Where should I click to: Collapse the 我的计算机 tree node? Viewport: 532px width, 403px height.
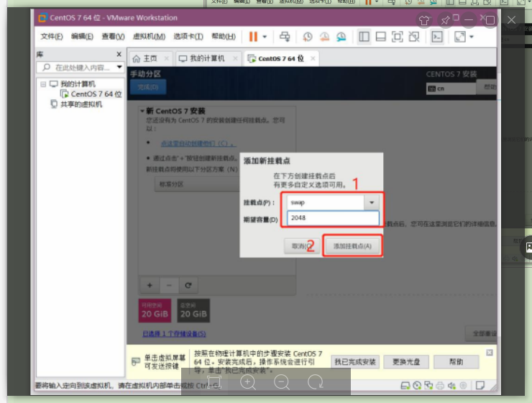click(43, 84)
